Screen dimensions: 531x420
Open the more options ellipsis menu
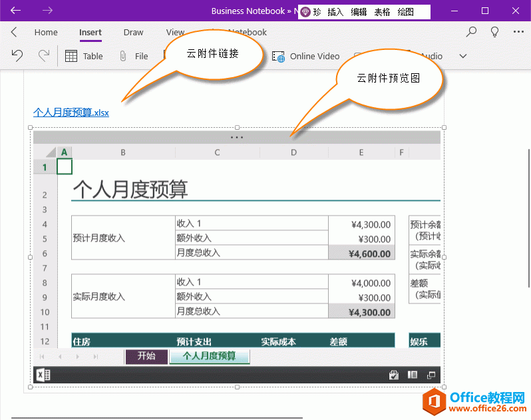518,32
